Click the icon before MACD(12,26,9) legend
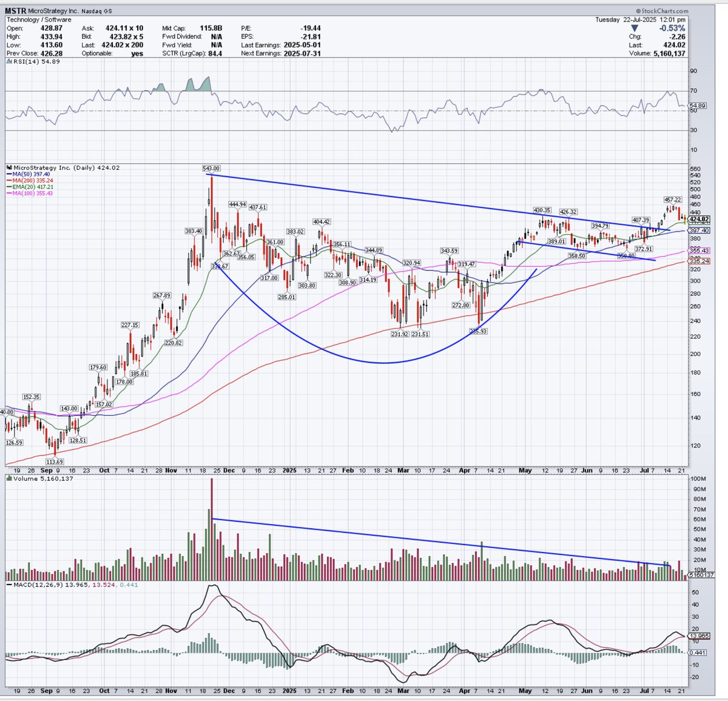Image resolution: width=728 pixels, height=701 pixels. pos(8,584)
